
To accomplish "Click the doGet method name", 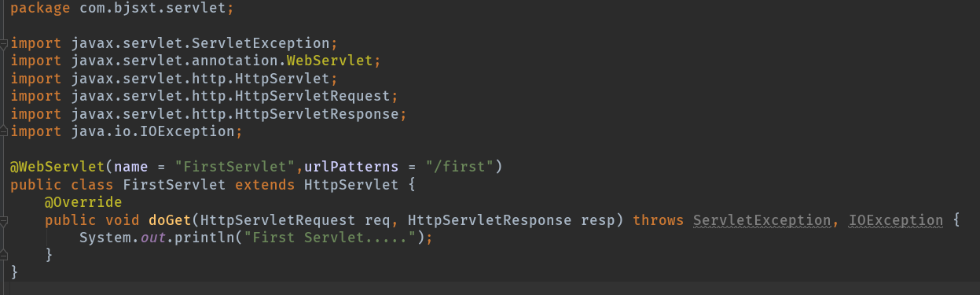I will click(x=164, y=221).
